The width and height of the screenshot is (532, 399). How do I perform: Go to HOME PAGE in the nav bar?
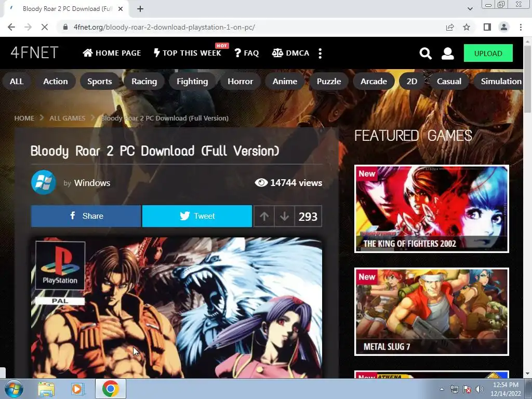pyautogui.click(x=112, y=53)
